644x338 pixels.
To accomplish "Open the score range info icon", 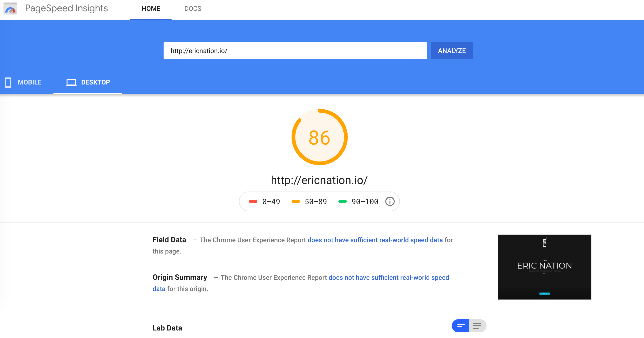I will (x=389, y=201).
